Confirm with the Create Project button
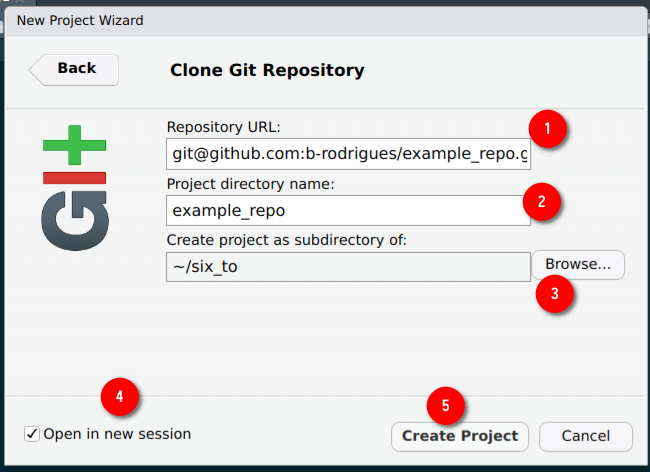 (x=460, y=436)
